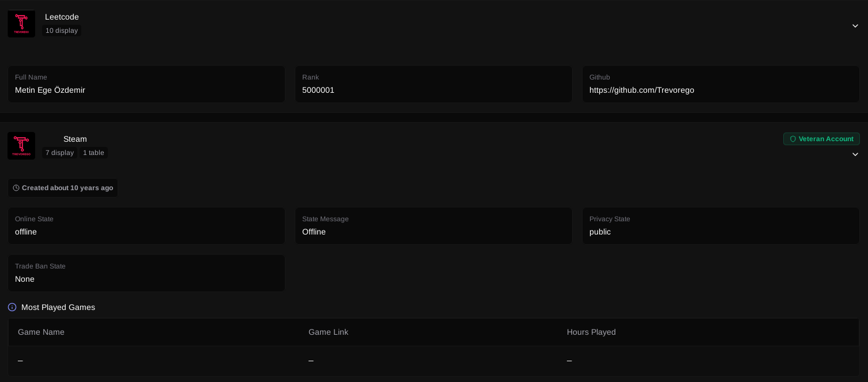Select the "Most Played Games" heading

point(58,307)
